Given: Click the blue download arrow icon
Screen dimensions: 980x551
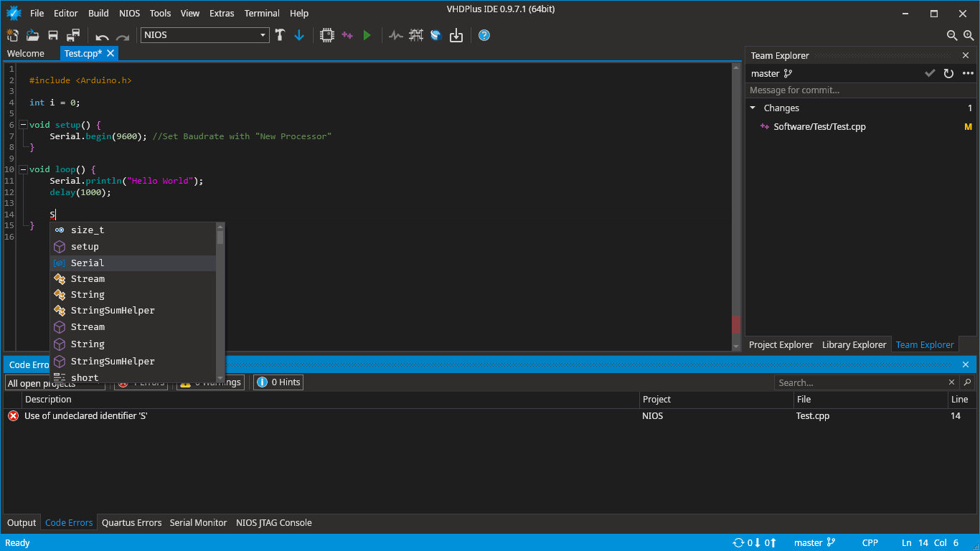Looking at the screenshot, I should coord(299,35).
